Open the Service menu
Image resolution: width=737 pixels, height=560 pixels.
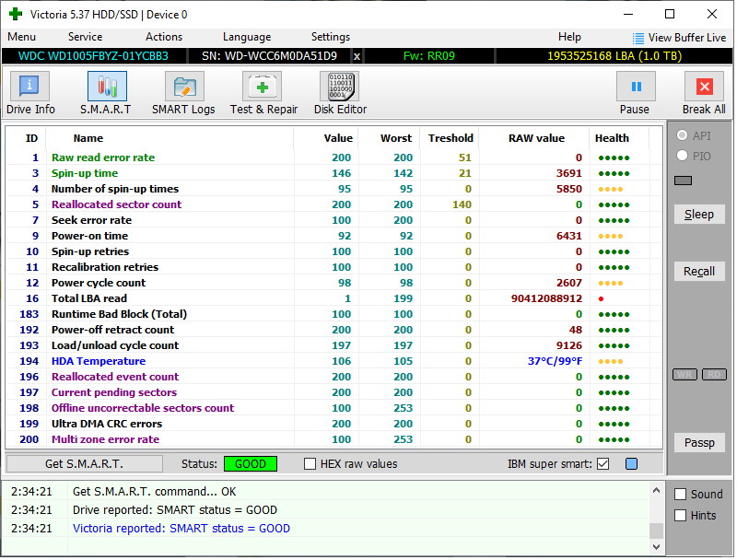coord(85,37)
